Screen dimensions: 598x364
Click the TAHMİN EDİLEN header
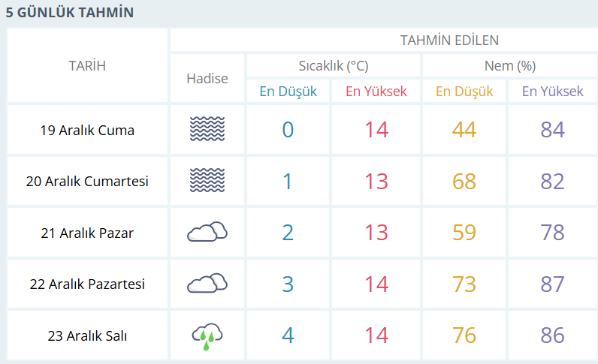coord(449,40)
